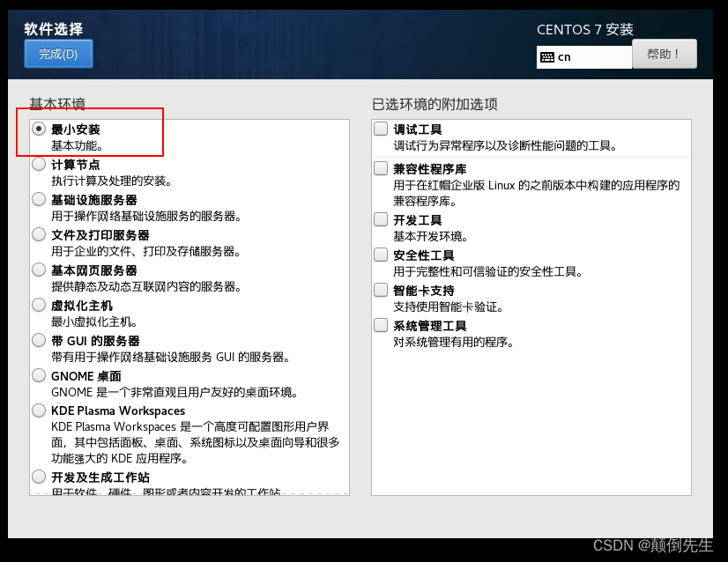Screen dimensions: 728x562
Task: Click text 用于操作网络基础设施服务的服务器。
Action: click(145, 217)
